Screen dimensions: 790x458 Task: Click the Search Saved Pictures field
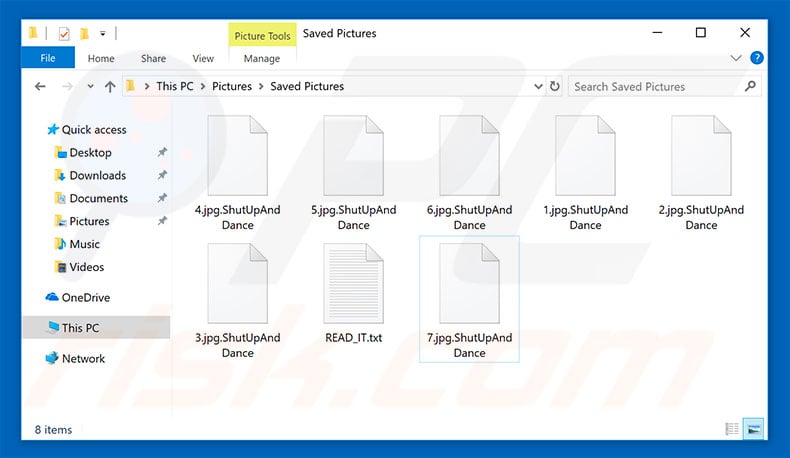tap(655, 87)
